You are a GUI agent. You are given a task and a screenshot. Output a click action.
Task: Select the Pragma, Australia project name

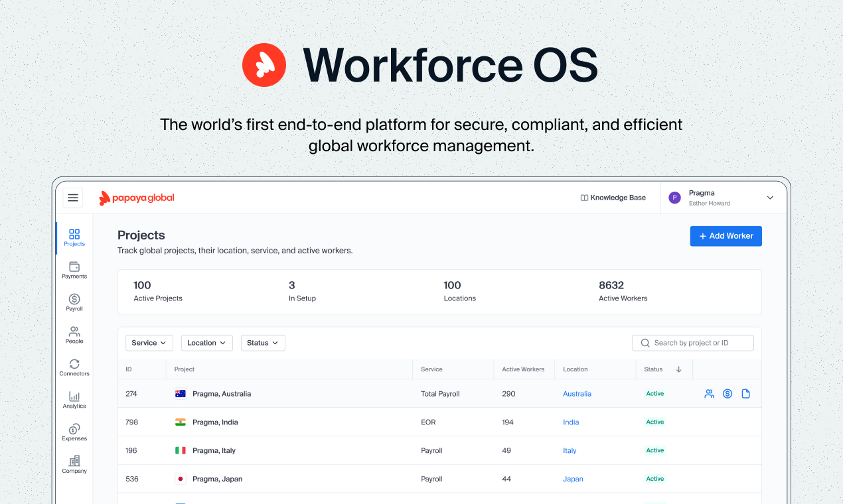pos(222,394)
